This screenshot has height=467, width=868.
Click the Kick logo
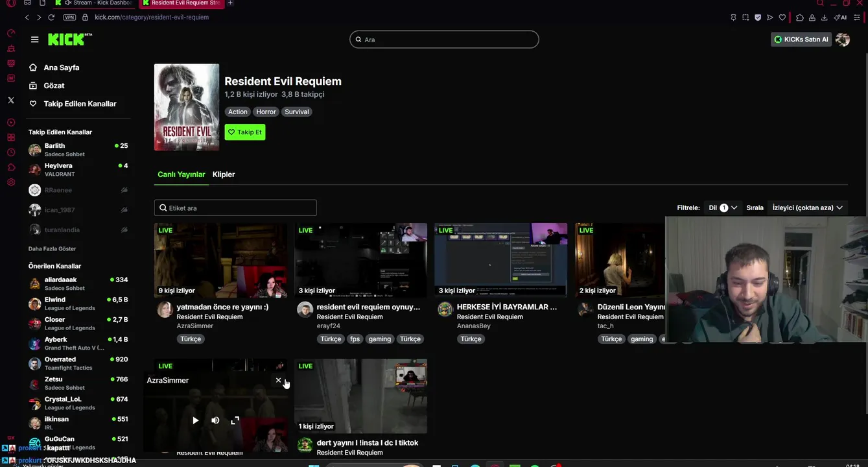click(69, 40)
